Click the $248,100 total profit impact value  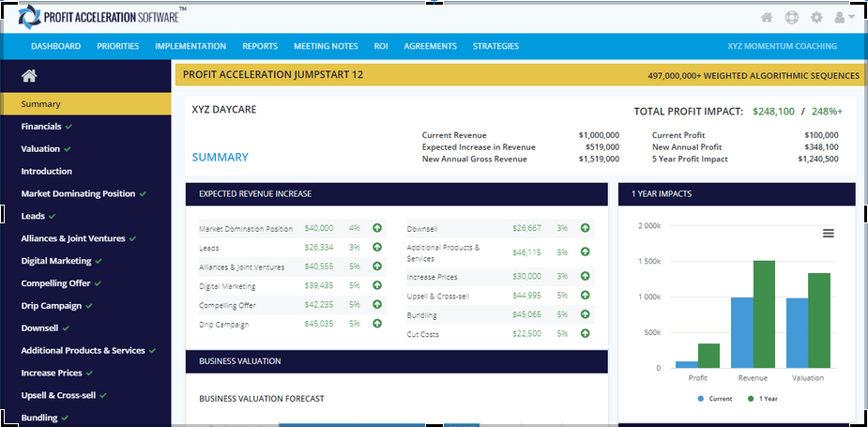click(773, 112)
